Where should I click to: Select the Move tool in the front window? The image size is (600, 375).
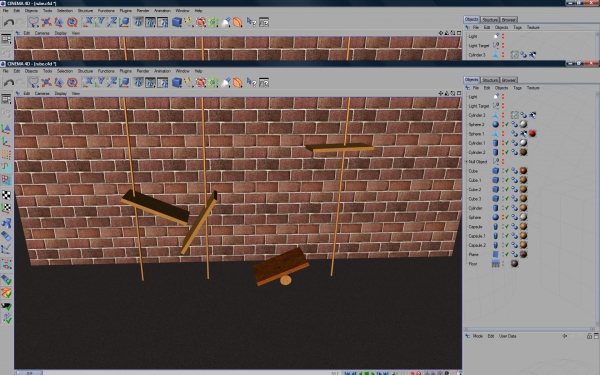(46, 83)
